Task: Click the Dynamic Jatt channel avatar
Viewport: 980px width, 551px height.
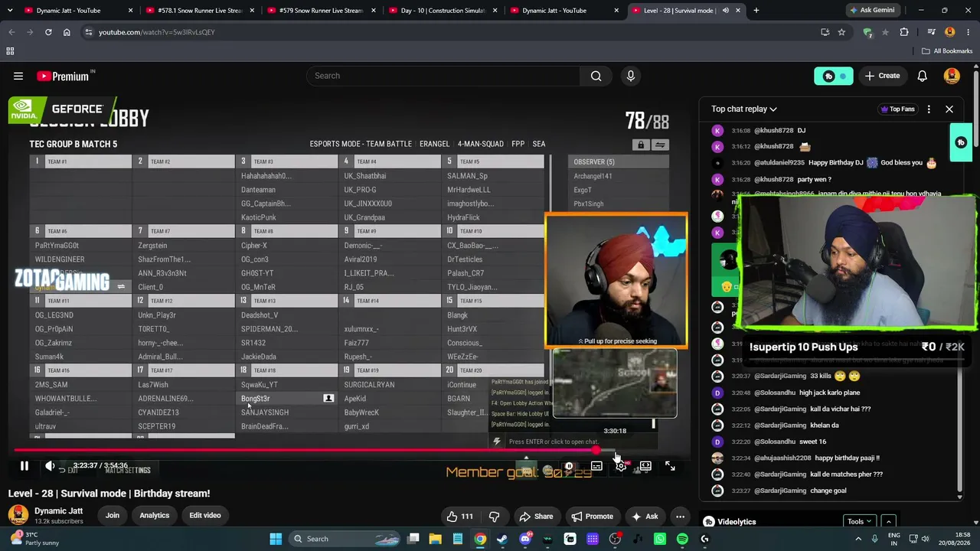Action: pos(18,515)
